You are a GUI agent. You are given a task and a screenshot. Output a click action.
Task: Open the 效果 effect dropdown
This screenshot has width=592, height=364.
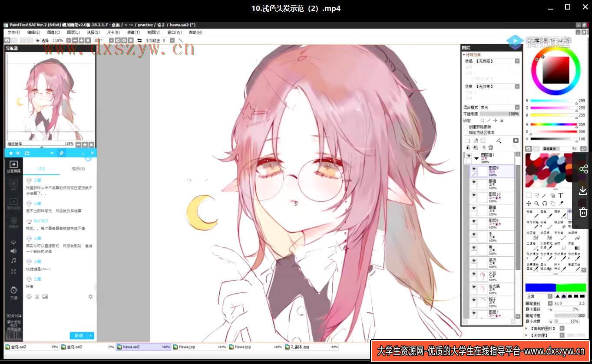517,86
